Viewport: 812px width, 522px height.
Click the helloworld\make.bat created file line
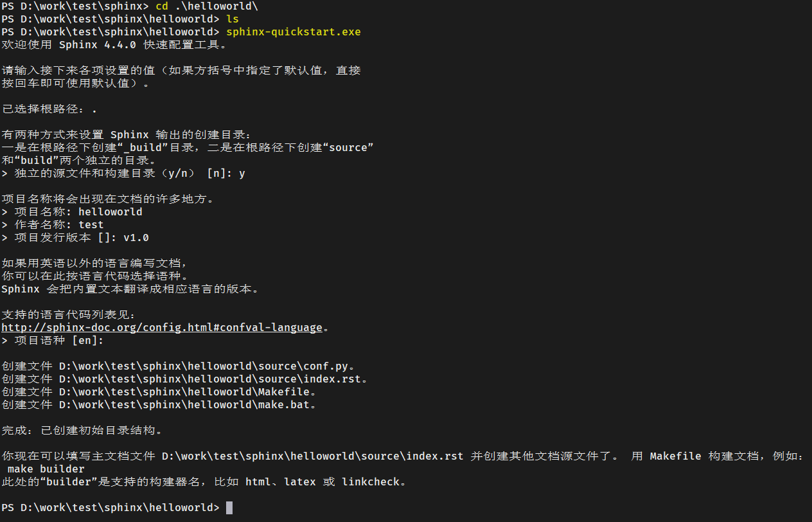pyautogui.click(x=159, y=405)
